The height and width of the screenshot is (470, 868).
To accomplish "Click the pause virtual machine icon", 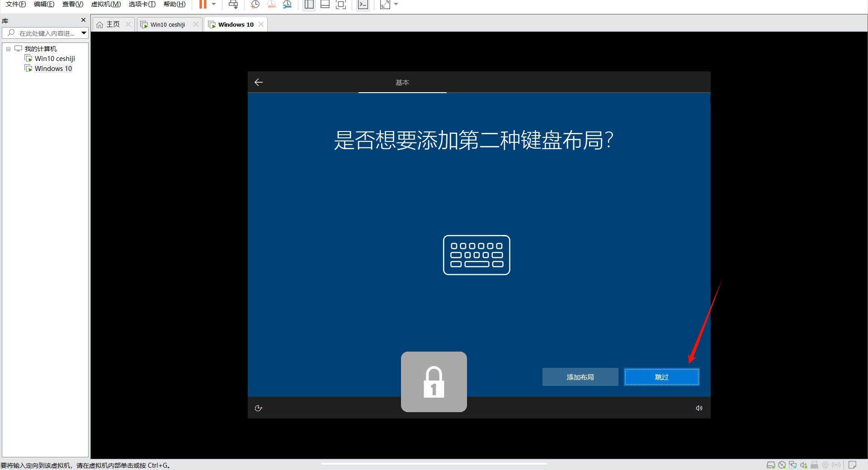I will click(203, 5).
